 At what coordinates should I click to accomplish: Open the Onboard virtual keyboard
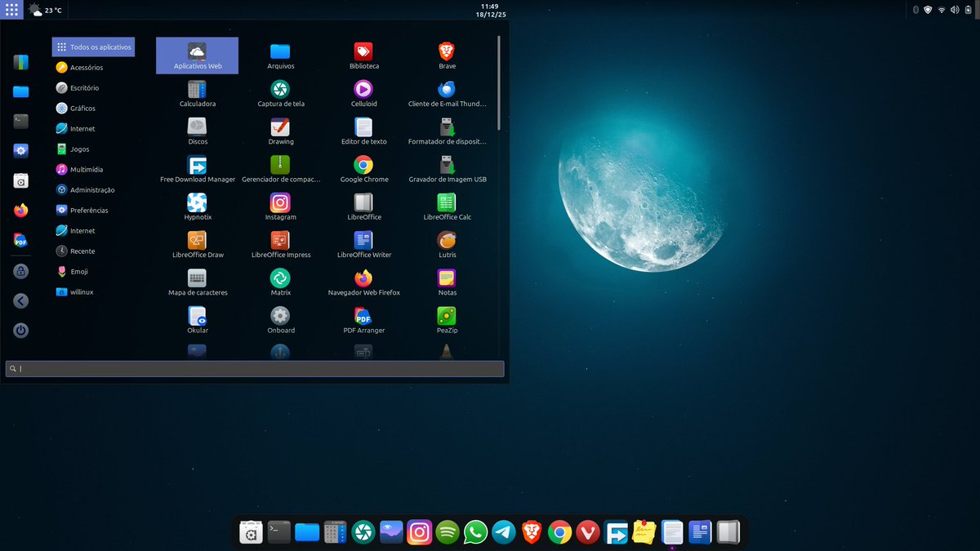point(280,320)
